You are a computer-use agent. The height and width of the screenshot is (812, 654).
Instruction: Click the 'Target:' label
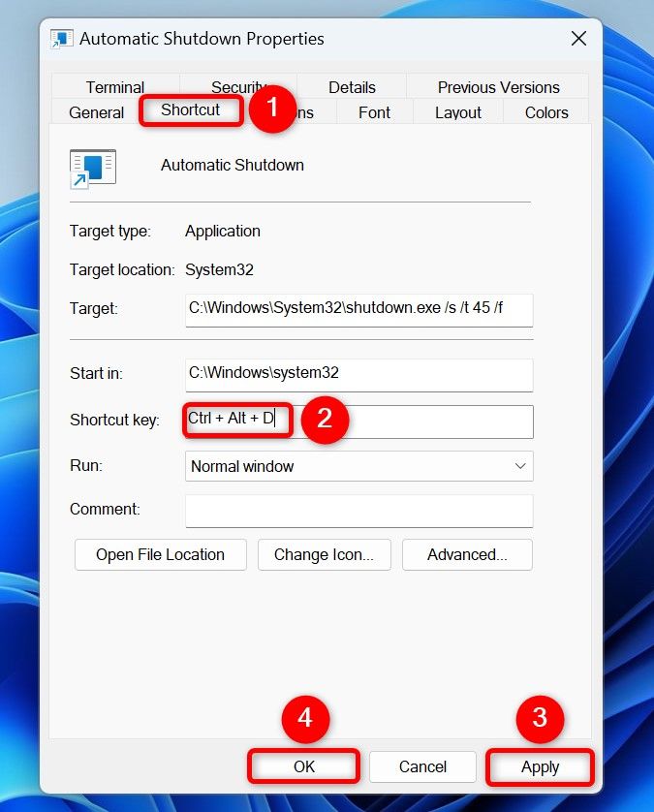coord(94,309)
